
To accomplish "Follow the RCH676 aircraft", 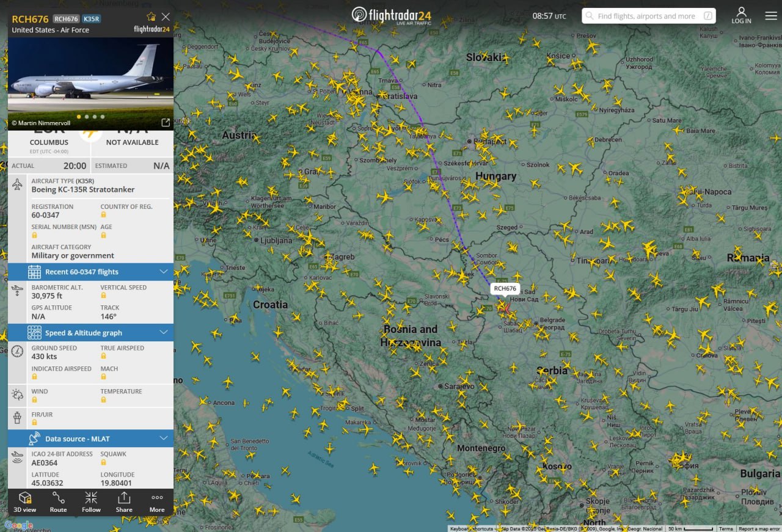I will [x=91, y=502].
